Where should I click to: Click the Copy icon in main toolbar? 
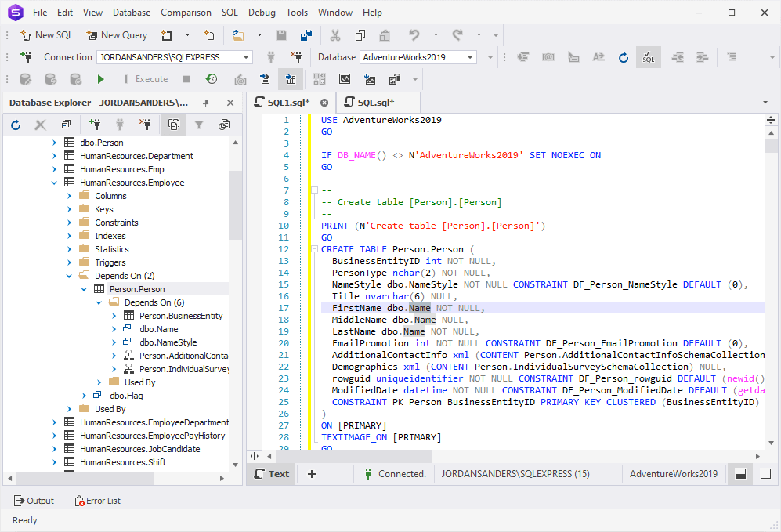click(360, 35)
